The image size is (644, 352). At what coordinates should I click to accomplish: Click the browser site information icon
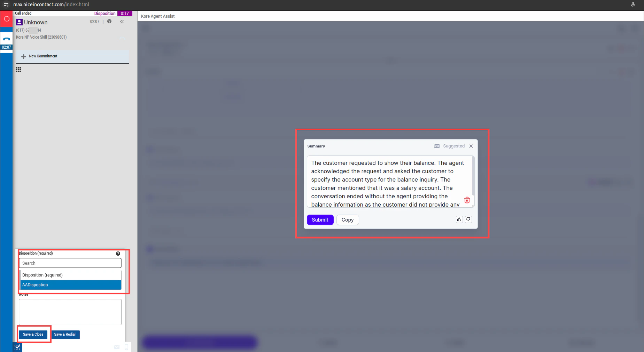(6, 5)
